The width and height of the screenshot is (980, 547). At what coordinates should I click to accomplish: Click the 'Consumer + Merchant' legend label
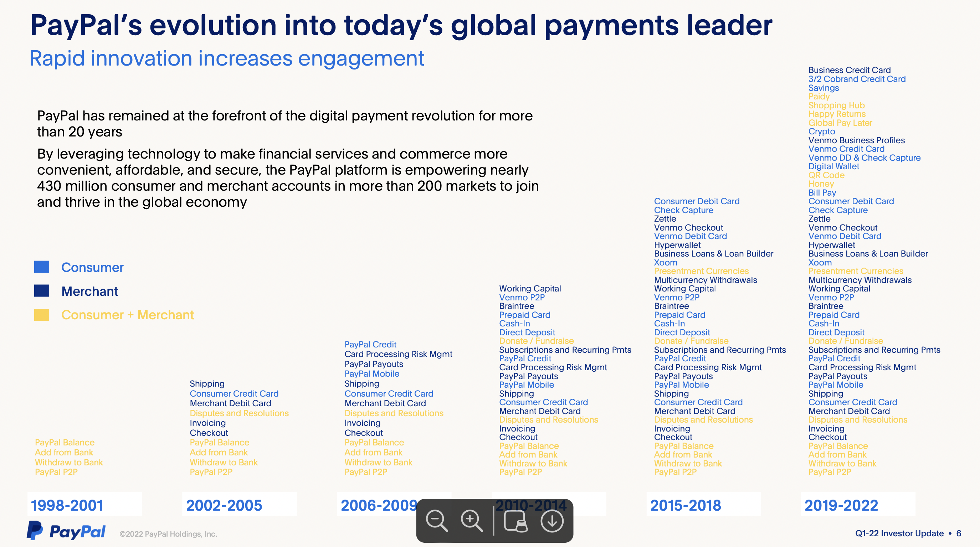127,315
